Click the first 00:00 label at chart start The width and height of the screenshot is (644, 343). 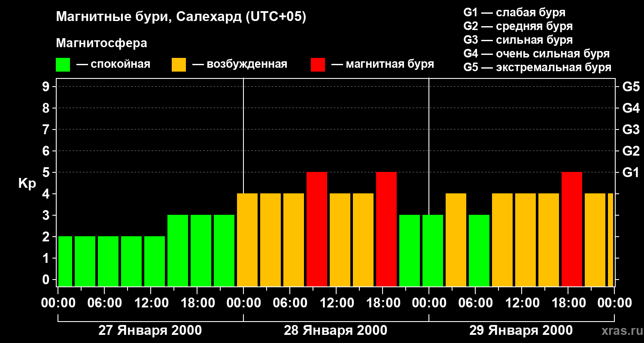[x=58, y=303]
